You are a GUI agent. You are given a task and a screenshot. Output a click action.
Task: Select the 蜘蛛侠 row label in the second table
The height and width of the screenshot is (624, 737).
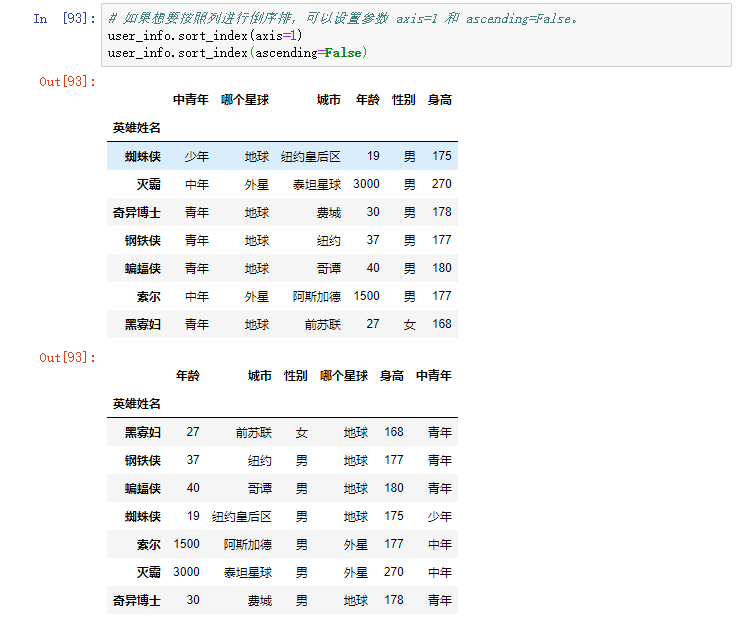(143, 516)
